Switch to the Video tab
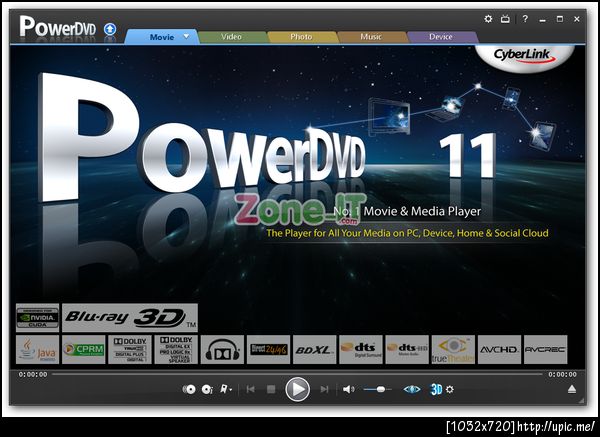The width and height of the screenshot is (600, 437). click(x=231, y=37)
